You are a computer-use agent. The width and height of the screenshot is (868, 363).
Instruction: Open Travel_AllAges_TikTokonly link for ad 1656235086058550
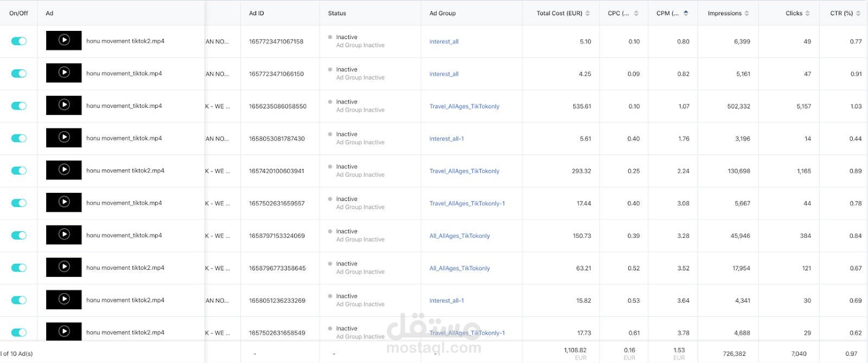pyautogui.click(x=464, y=107)
